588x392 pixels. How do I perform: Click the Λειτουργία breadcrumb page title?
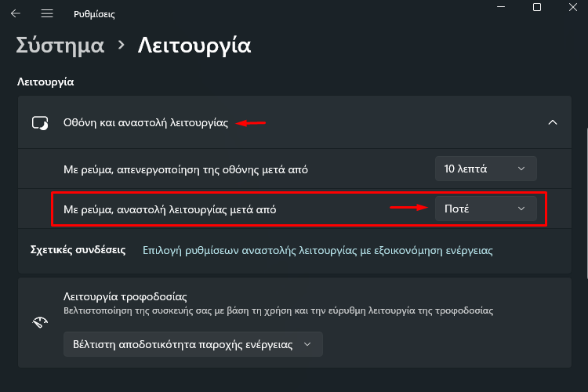[194, 45]
